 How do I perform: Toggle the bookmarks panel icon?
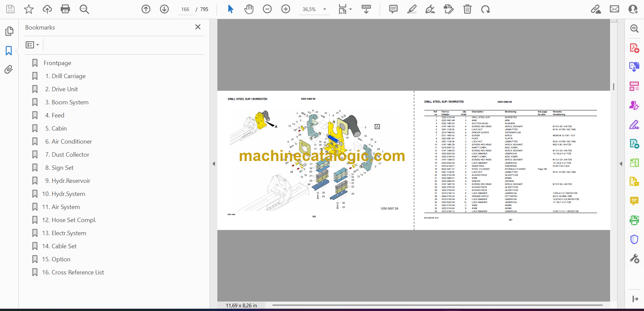click(9, 51)
